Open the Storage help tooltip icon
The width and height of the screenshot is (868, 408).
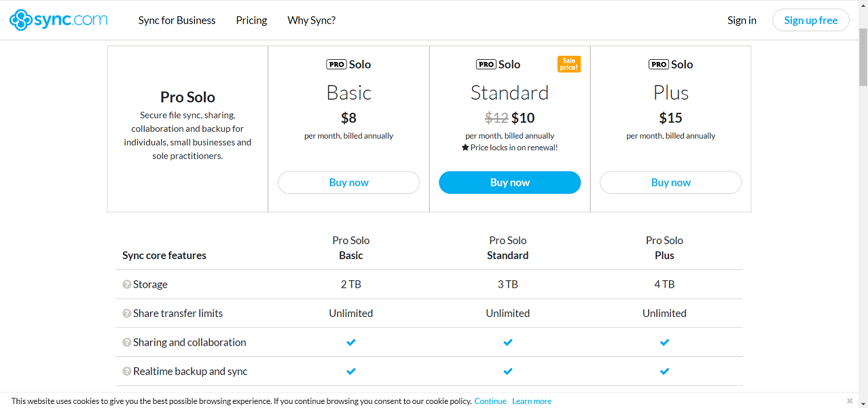coord(127,284)
